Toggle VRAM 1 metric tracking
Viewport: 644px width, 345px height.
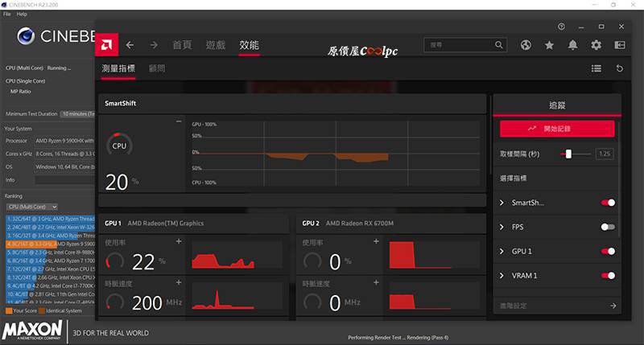(608, 276)
